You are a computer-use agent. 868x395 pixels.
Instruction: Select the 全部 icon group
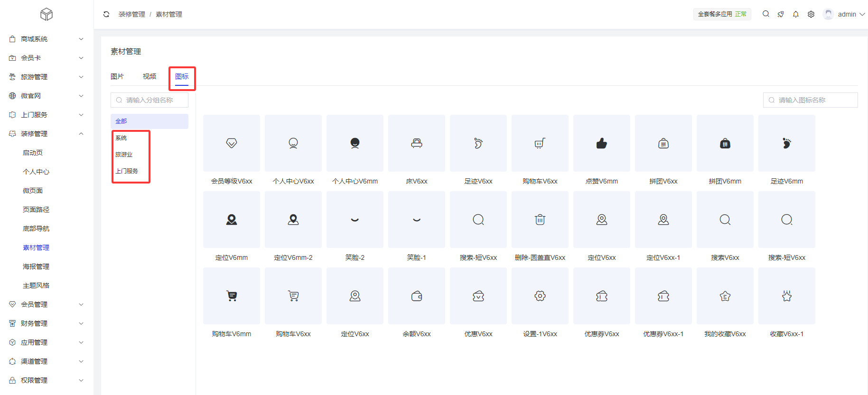tap(149, 121)
